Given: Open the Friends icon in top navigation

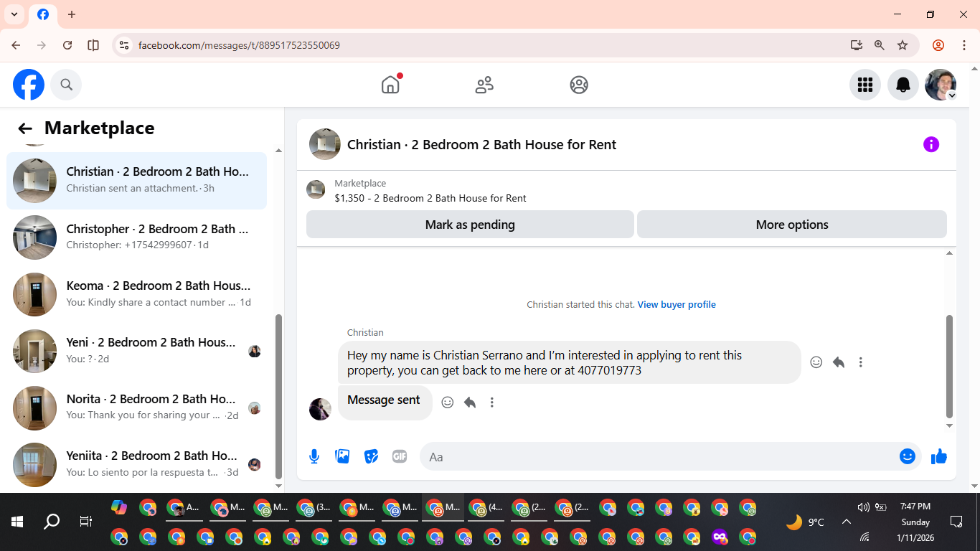Looking at the screenshot, I should (484, 85).
